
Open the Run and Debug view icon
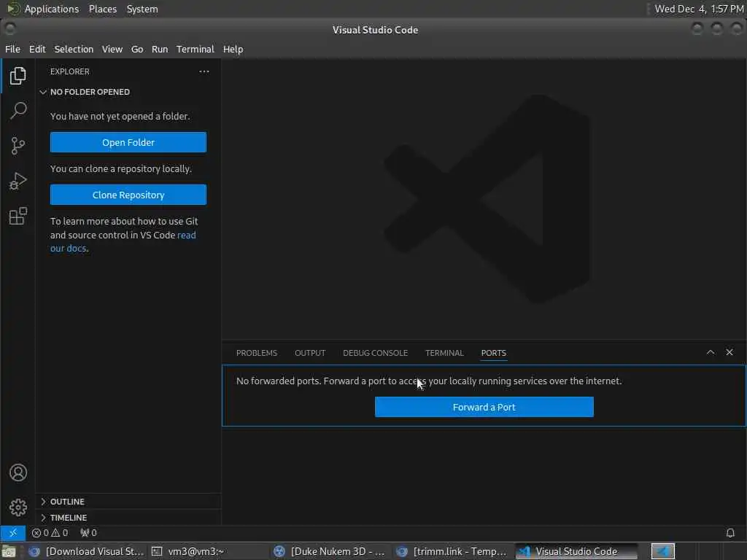pos(18,181)
